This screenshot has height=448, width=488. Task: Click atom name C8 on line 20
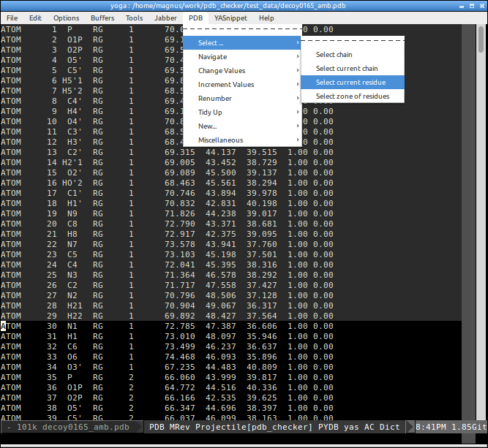tap(72, 224)
